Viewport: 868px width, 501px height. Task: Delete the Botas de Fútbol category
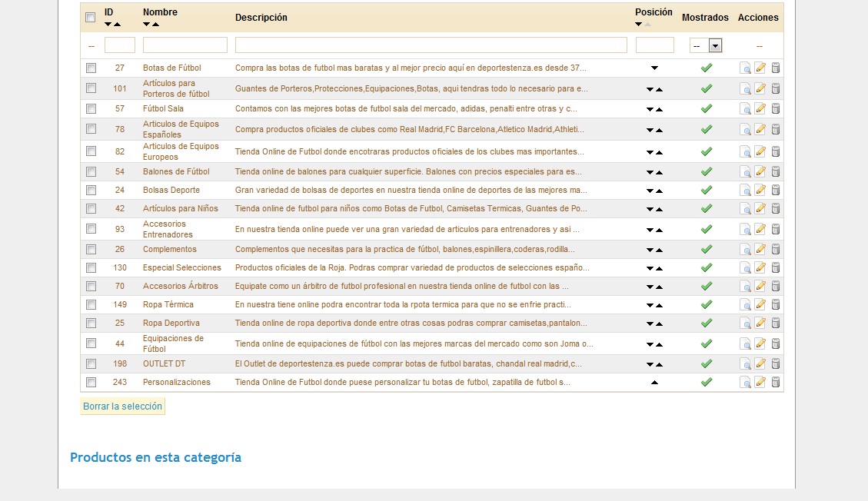pos(776,68)
